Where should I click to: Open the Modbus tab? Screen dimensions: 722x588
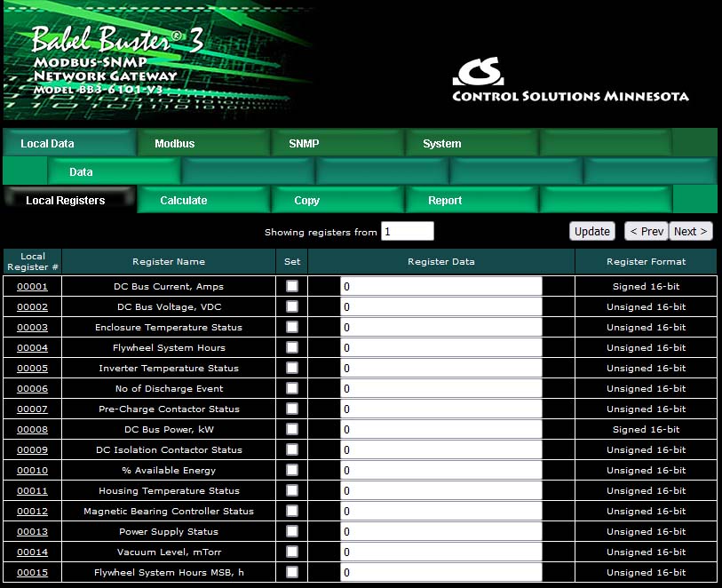pyautogui.click(x=175, y=143)
